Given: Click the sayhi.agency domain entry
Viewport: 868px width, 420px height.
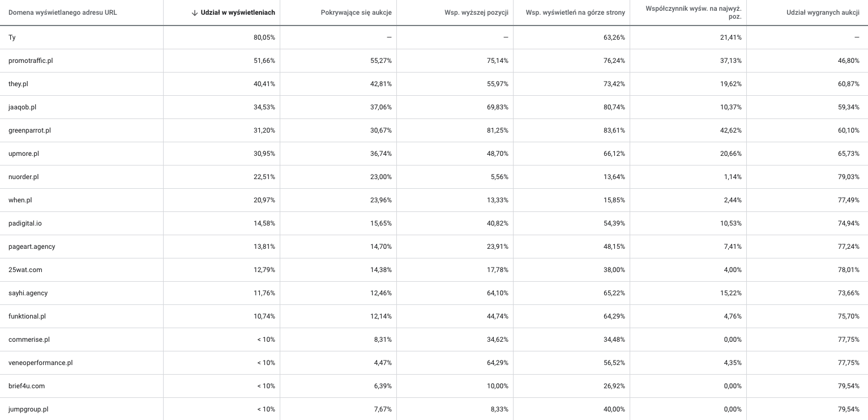Looking at the screenshot, I should [x=28, y=293].
